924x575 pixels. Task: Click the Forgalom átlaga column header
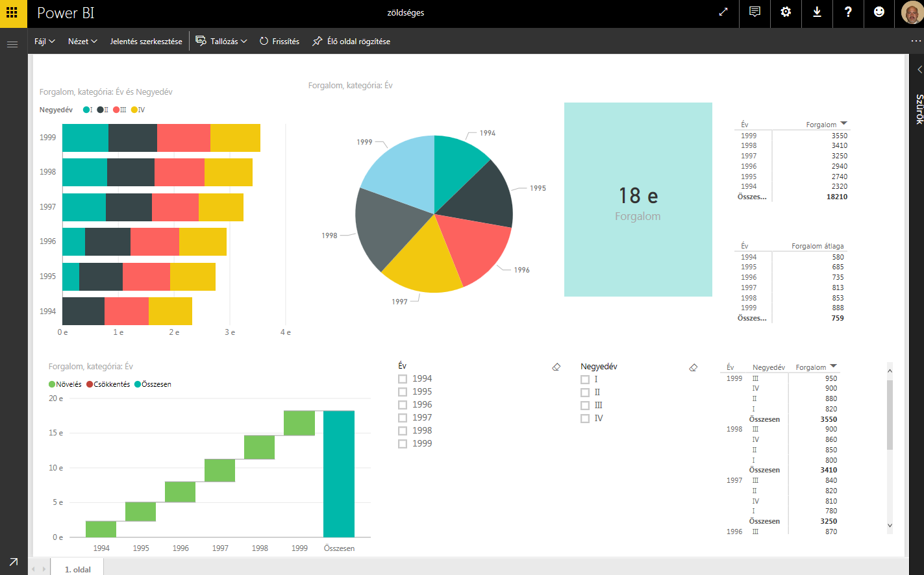click(818, 246)
